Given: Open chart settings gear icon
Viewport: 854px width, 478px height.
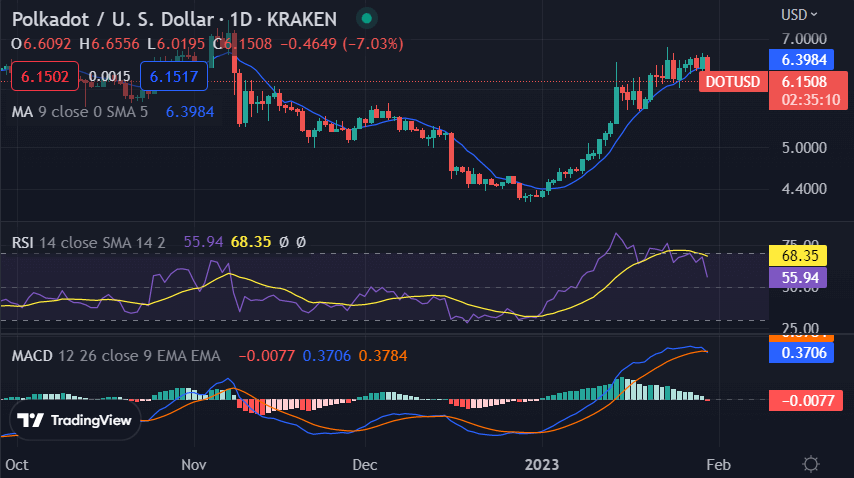Looking at the screenshot, I should click(810, 464).
